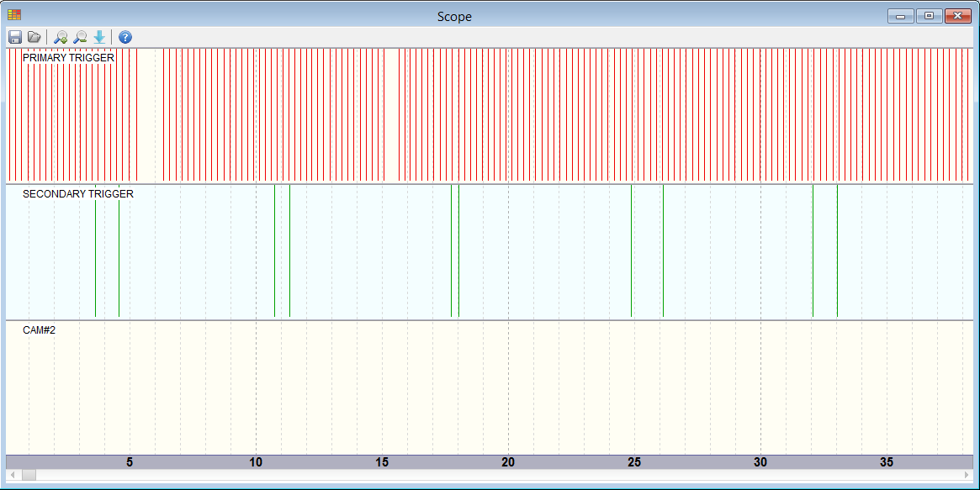Click the 5 mark on time axis

point(130,462)
